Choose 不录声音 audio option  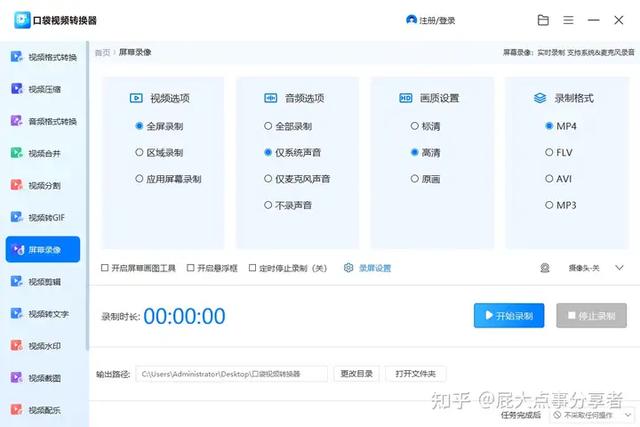tap(268, 205)
